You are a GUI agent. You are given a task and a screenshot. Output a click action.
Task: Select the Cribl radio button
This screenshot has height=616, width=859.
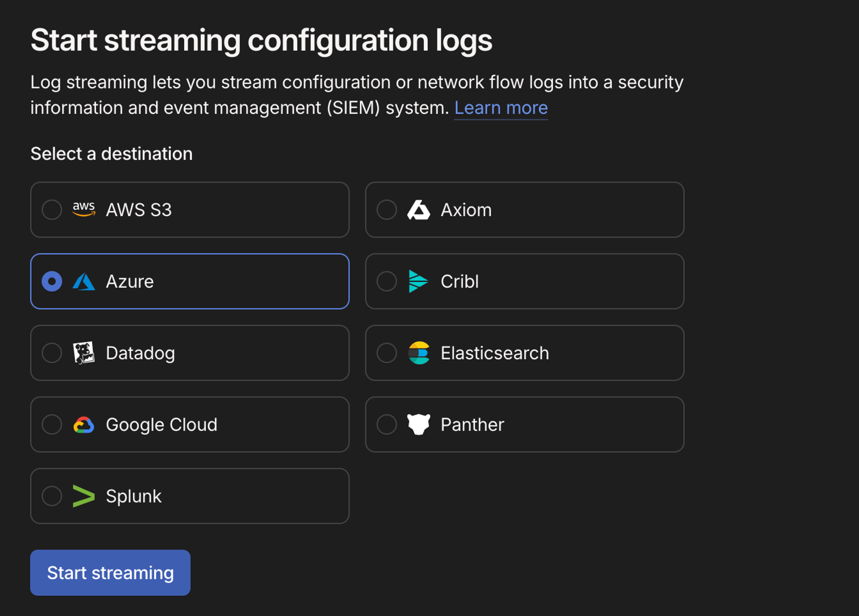[x=387, y=281]
